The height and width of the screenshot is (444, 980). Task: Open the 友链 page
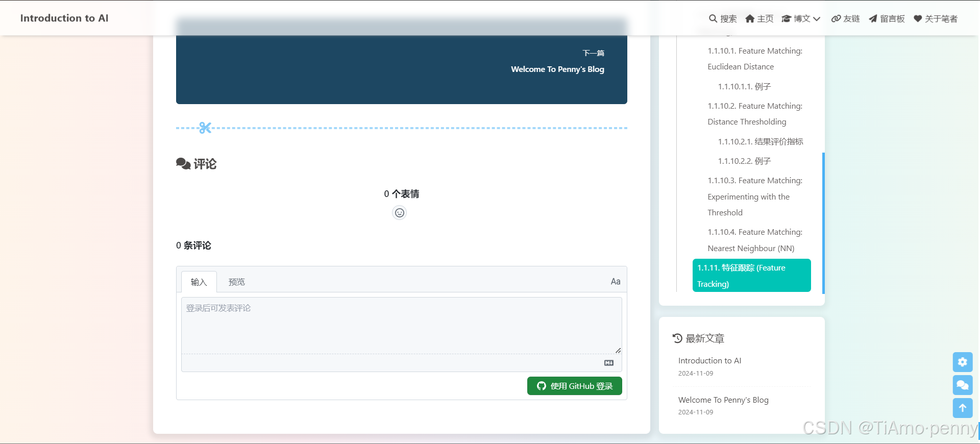(845, 19)
